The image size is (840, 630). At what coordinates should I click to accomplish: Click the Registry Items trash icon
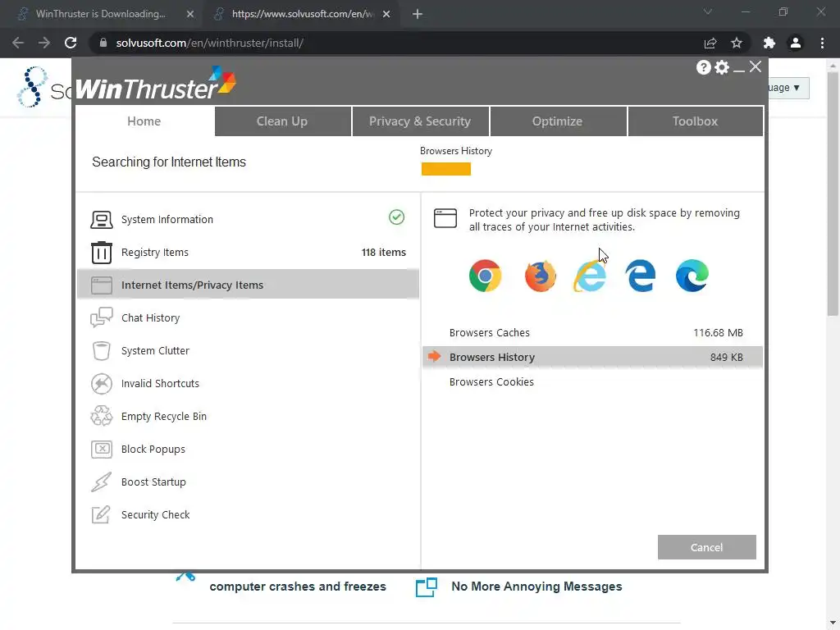pyautogui.click(x=101, y=253)
